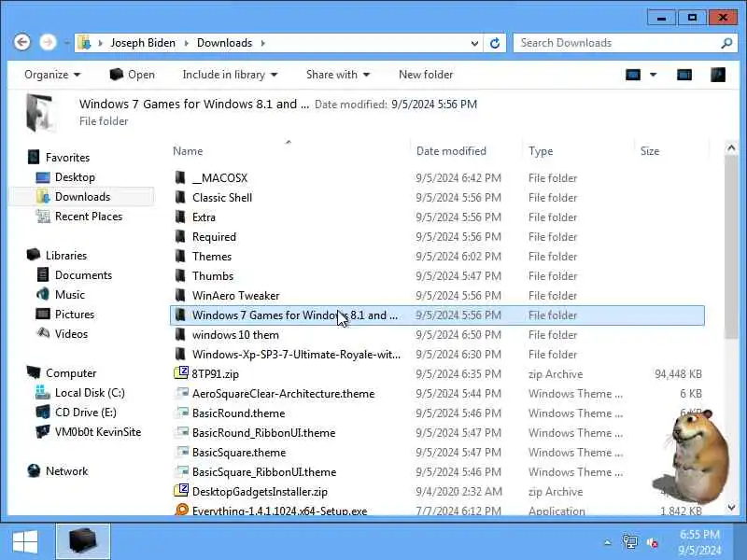Sort by the Date modified column header
Image resolution: width=747 pixels, height=560 pixels.
click(451, 151)
